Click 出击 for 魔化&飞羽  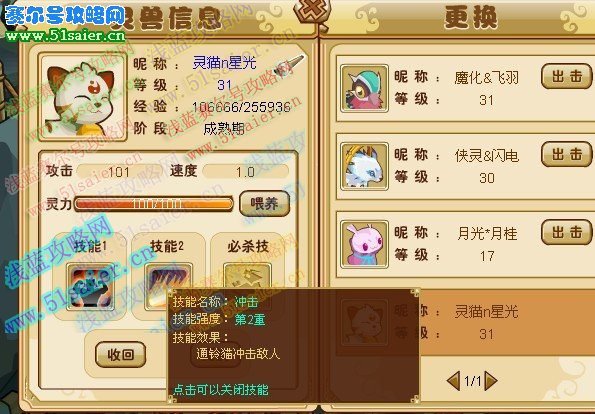pyautogui.click(x=567, y=76)
